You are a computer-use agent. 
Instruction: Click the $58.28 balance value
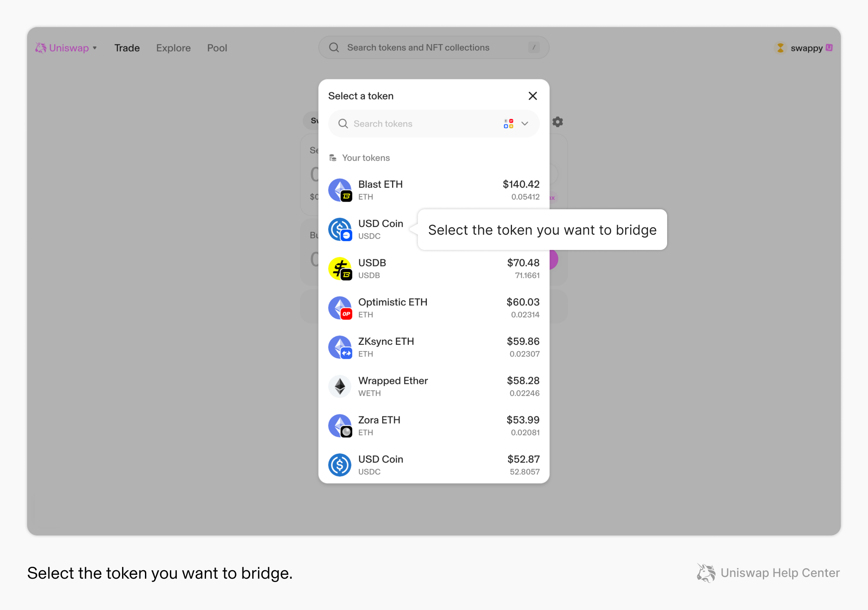523,381
